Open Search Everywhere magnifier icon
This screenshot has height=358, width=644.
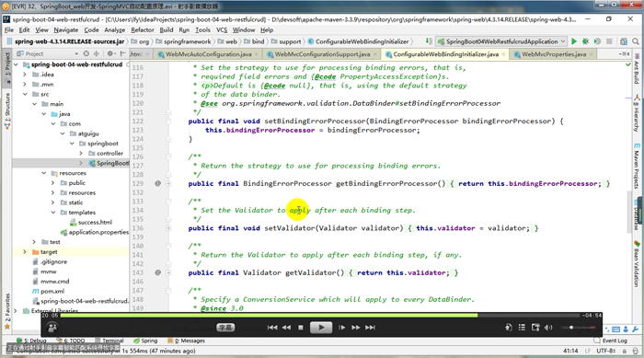point(636,41)
